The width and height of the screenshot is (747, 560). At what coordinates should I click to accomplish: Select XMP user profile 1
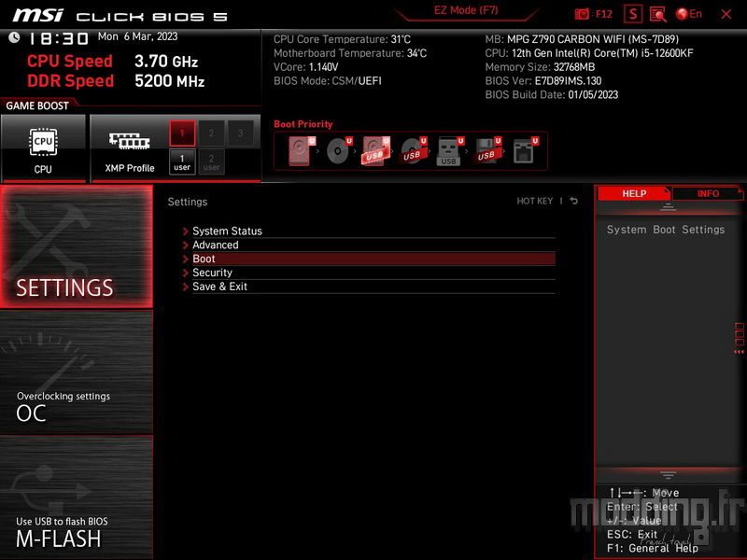pos(182,161)
